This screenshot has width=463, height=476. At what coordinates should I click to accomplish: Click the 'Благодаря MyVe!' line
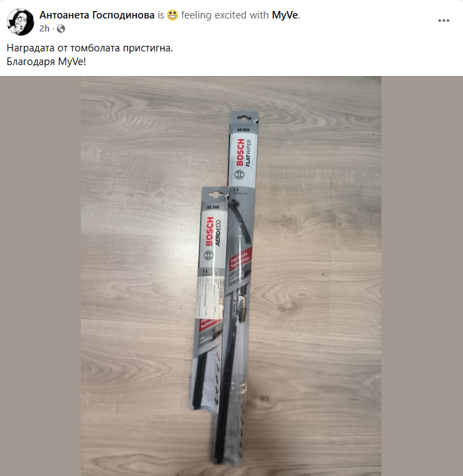point(46,62)
